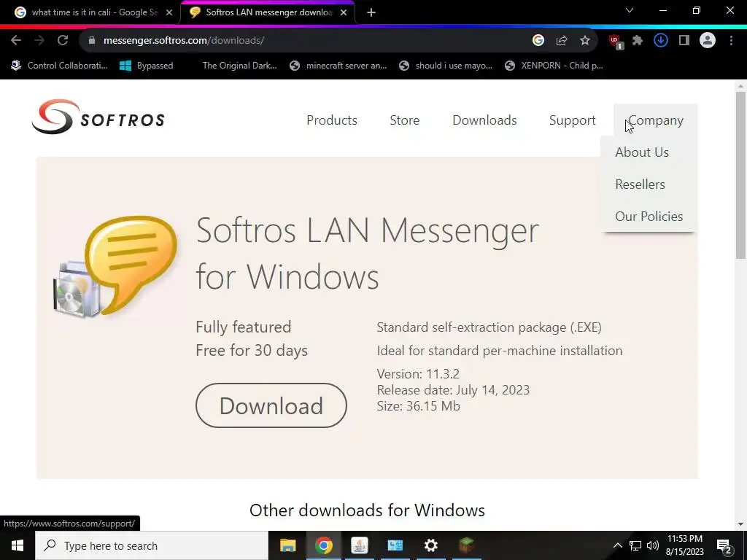747x560 pixels.
Task: Open the Products menu
Action: click(x=332, y=120)
